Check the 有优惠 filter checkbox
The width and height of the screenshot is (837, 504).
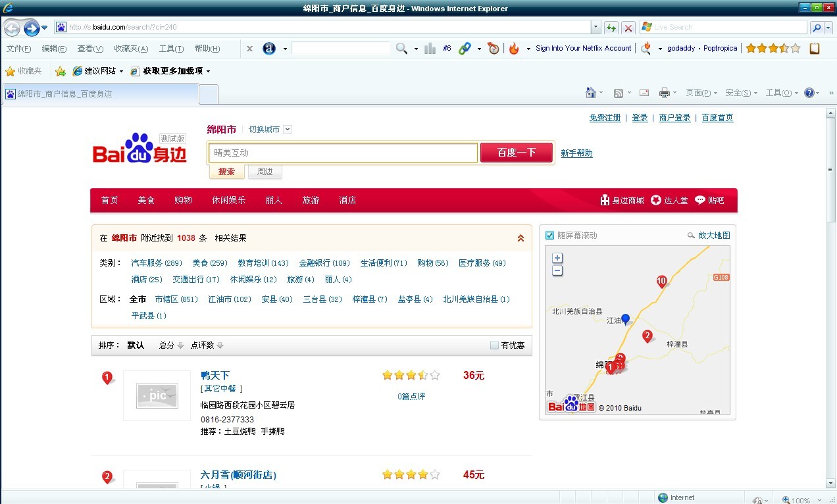tap(495, 345)
